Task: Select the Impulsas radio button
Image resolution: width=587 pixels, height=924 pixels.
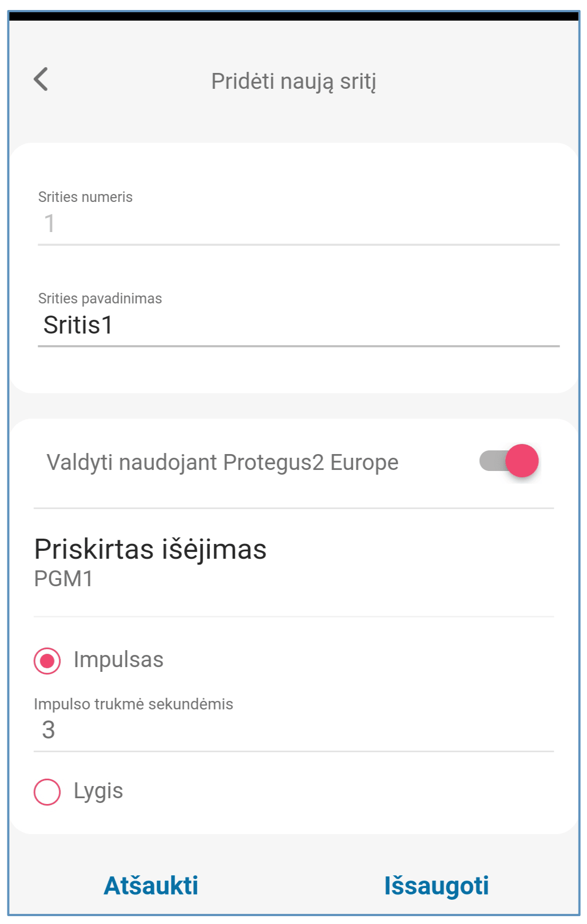Action: click(47, 661)
